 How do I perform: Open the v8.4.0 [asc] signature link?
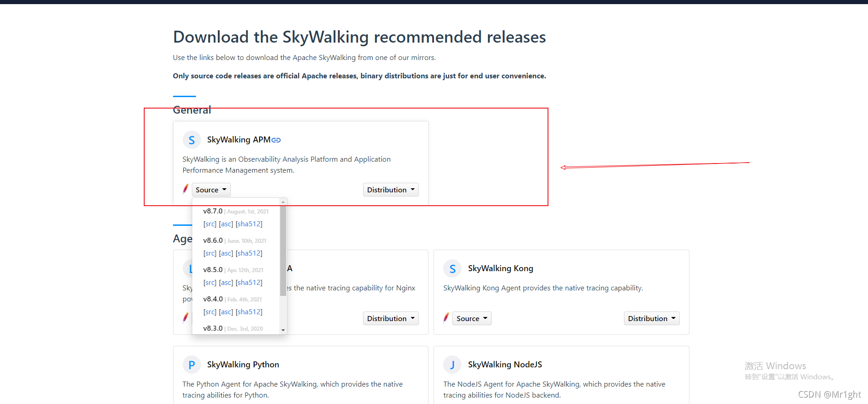click(x=226, y=312)
